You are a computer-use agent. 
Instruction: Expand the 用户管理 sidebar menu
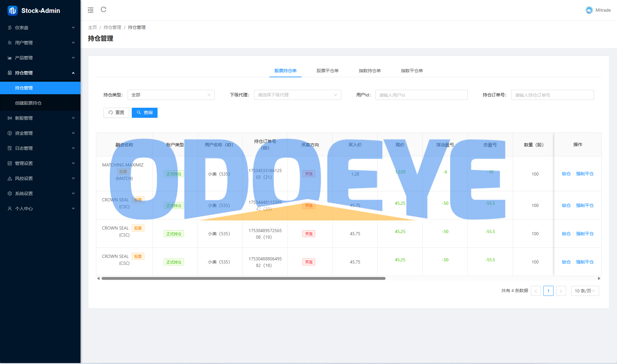(x=40, y=43)
